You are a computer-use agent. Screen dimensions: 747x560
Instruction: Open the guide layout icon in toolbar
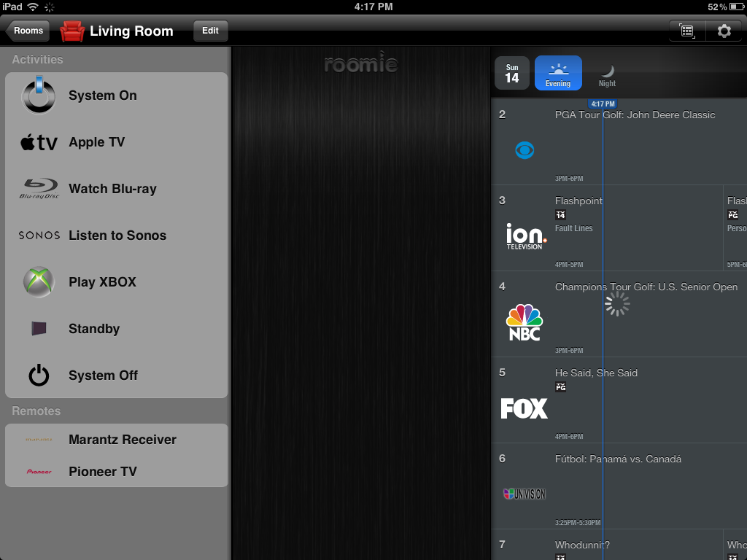tap(686, 31)
